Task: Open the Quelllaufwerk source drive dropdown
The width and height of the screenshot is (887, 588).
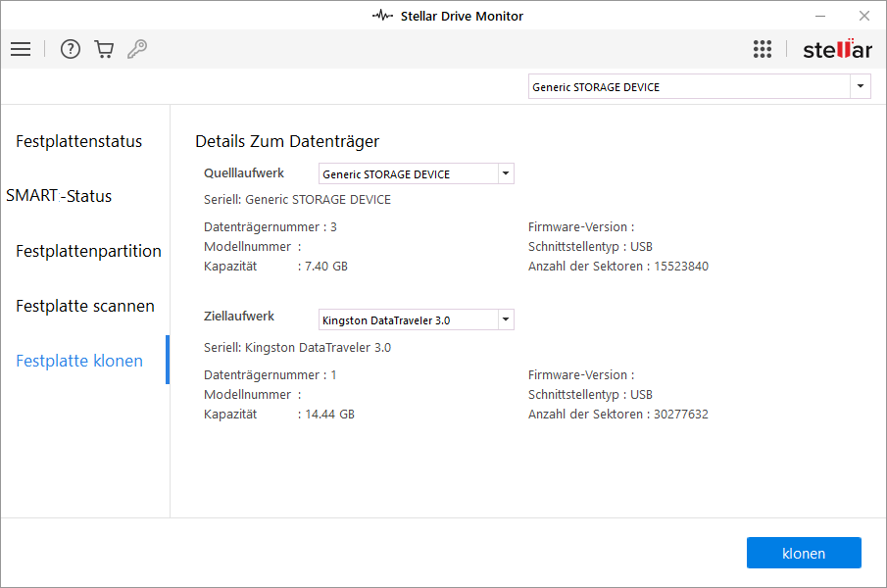Action: tap(505, 174)
